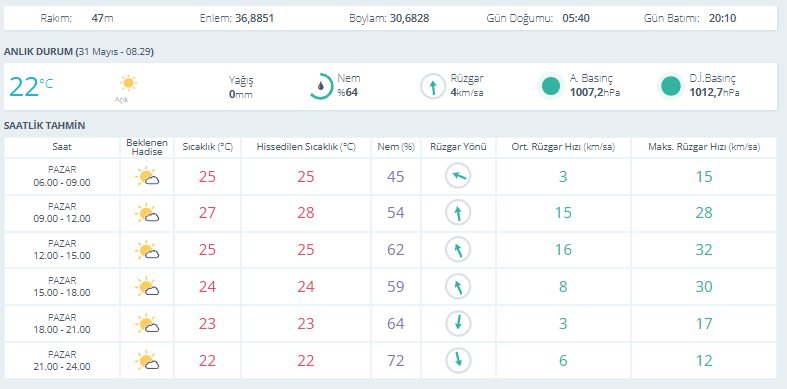Viewport: 787px width, 389px height.
Task: Click the green circle beside D.İ.Basınç
Action: tap(671, 86)
